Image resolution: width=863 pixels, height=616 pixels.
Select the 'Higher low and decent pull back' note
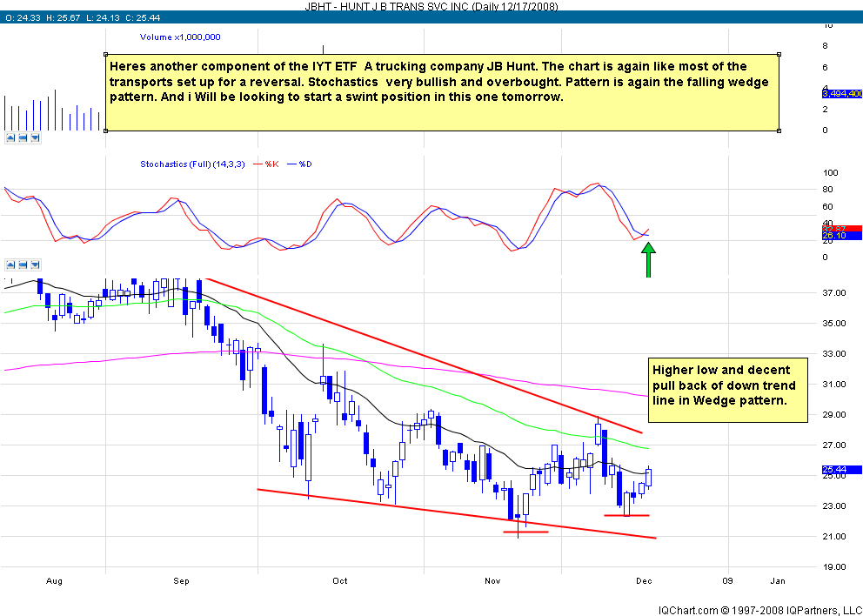tap(727, 390)
